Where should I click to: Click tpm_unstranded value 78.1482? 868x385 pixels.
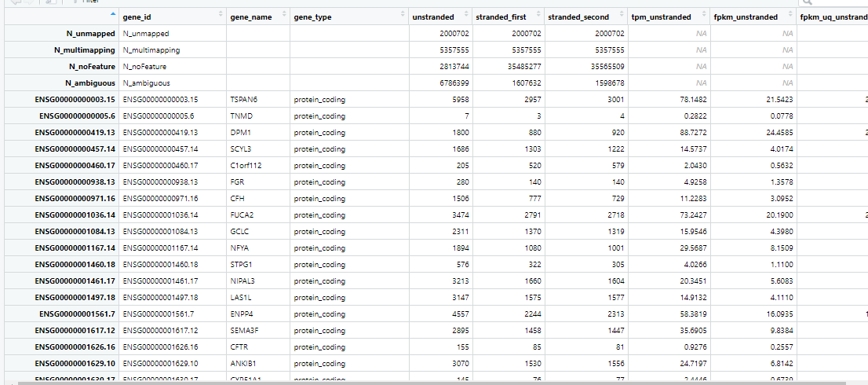click(x=692, y=100)
